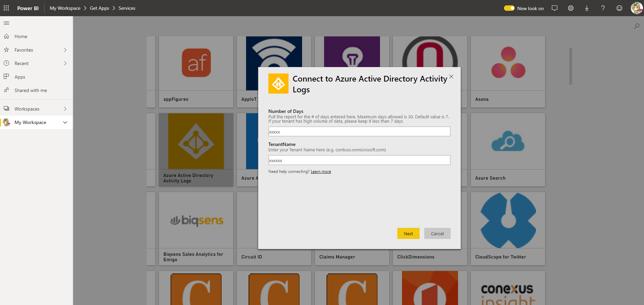Screen dimensions: 644x305
Task: Click Get Apps breadcrumb
Action: point(100,8)
